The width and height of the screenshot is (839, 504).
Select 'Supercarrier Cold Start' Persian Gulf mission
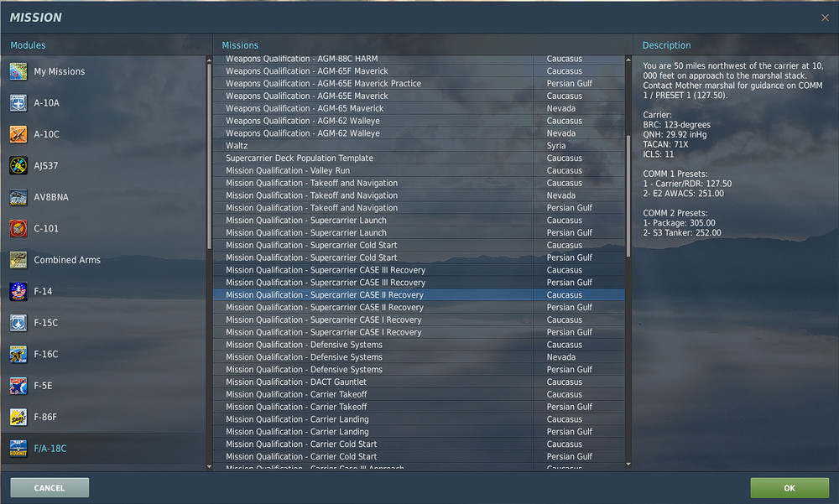tap(419, 257)
